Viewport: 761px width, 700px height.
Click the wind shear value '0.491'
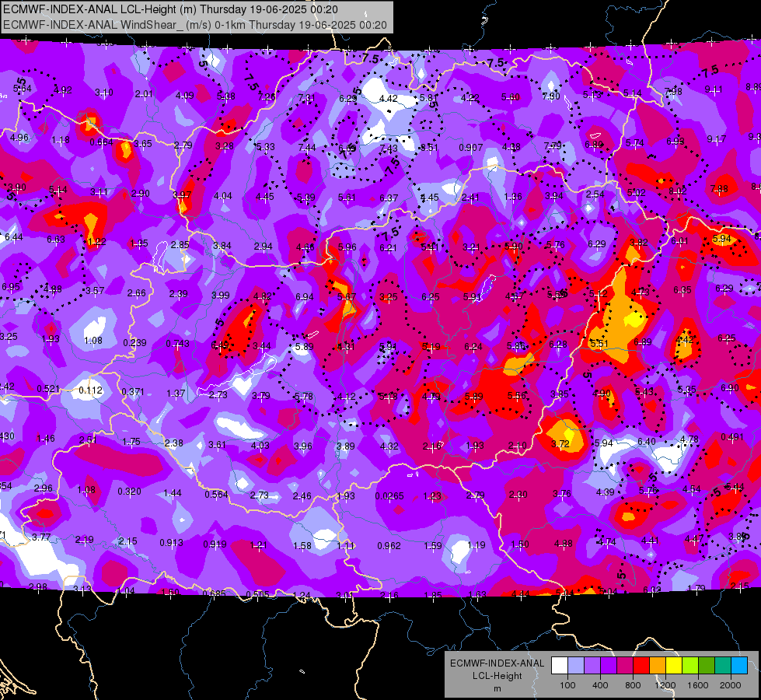(x=732, y=436)
